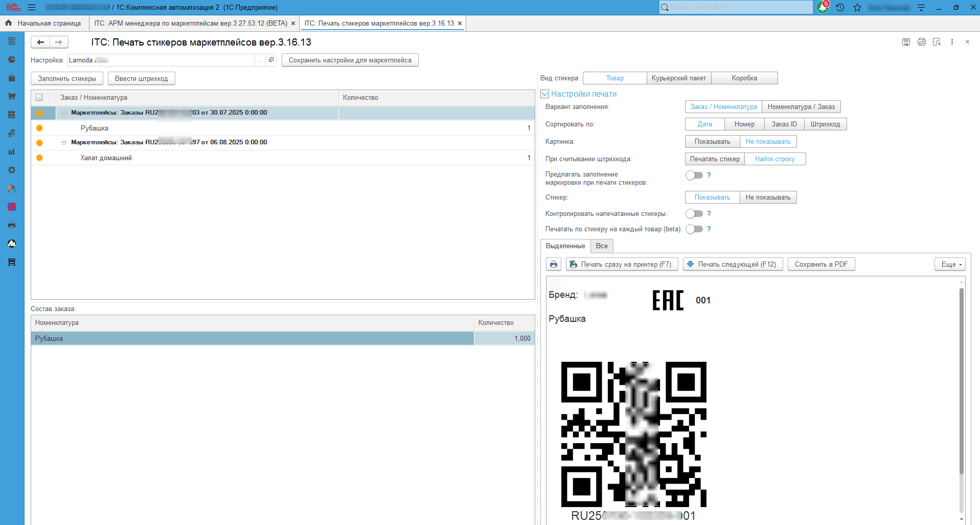Viewport: 980px width, 525px height.
Task: Open the Настройка field open-form icon
Action: pos(271,60)
